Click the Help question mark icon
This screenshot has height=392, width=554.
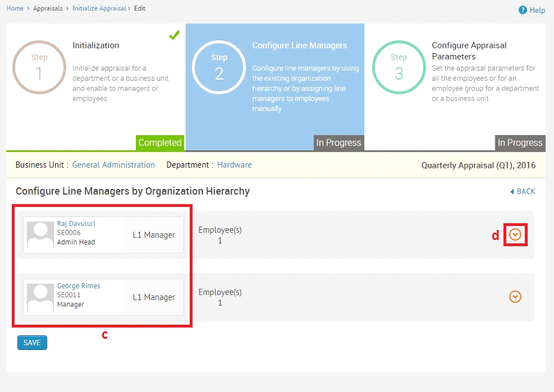point(522,10)
